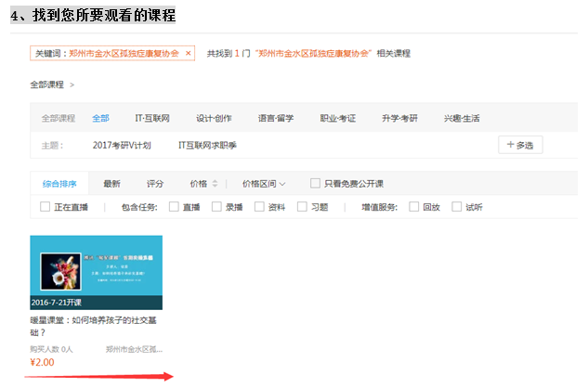Choose the IT互联网求职季 topic
The height and width of the screenshot is (388, 588).
point(207,145)
